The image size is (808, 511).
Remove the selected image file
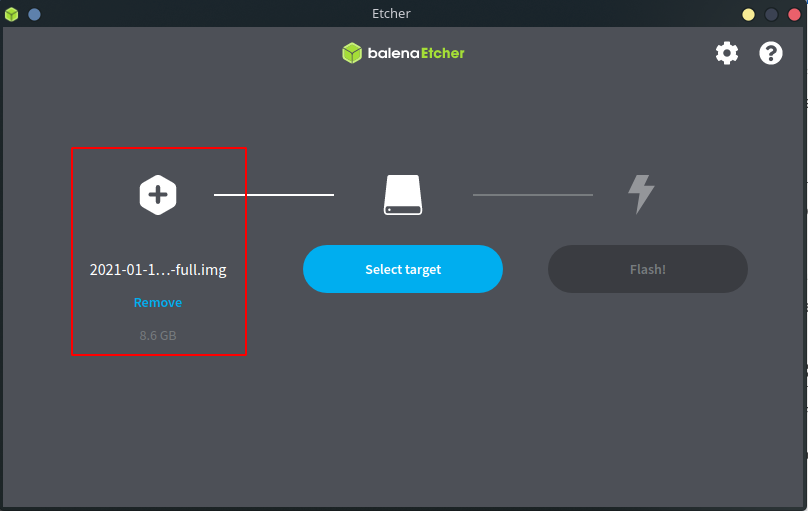[x=158, y=302]
